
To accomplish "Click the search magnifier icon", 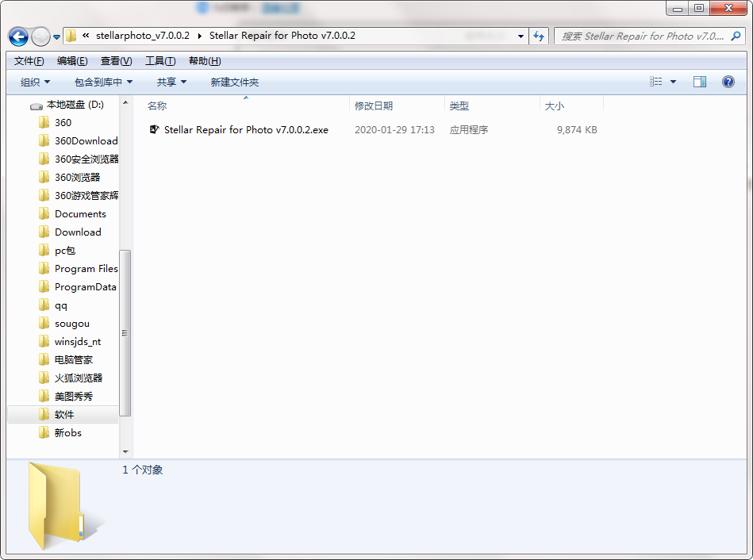I will click(x=736, y=36).
